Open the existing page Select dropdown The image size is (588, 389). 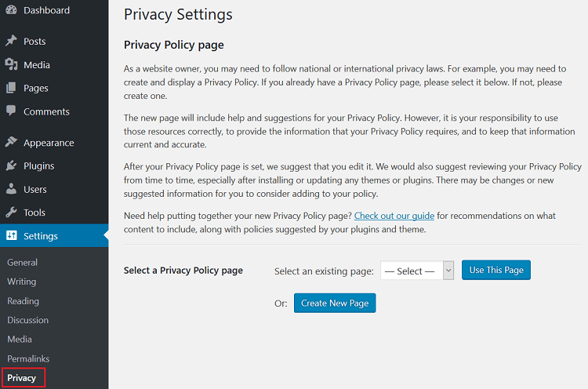[x=417, y=271]
